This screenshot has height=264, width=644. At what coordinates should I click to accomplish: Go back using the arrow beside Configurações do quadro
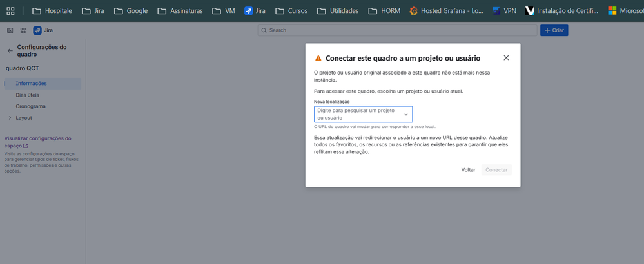coord(10,51)
